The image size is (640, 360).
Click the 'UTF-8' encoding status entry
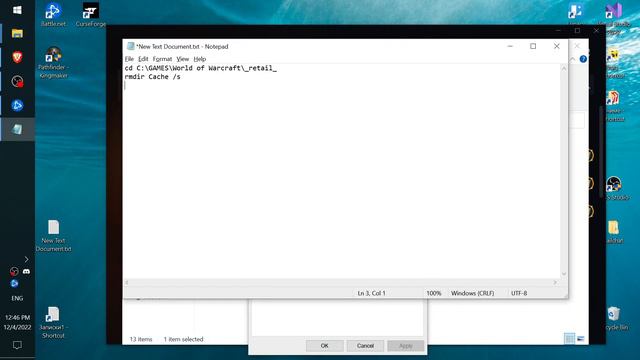click(519, 293)
